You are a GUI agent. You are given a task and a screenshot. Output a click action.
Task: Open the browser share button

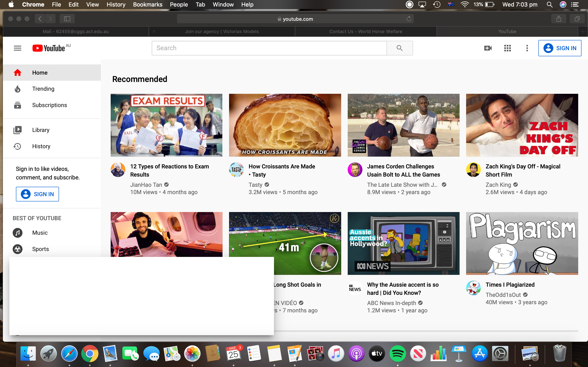click(x=559, y=19)
